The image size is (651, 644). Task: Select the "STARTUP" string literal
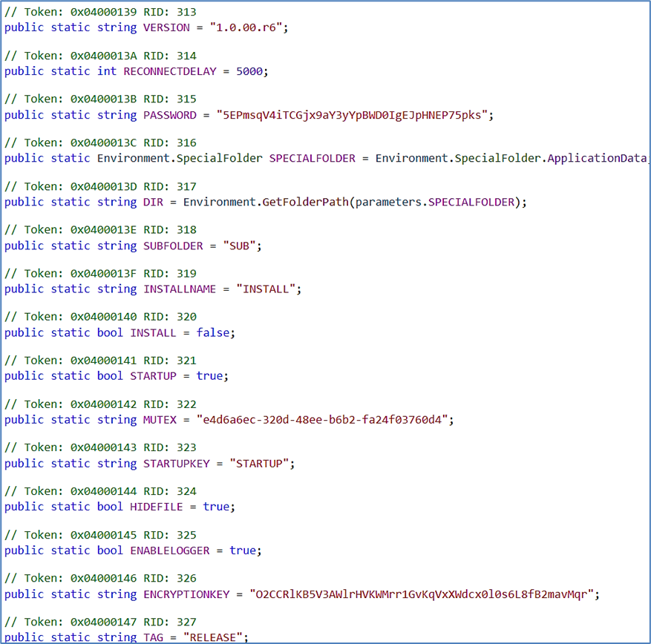[x=260, y=464]
